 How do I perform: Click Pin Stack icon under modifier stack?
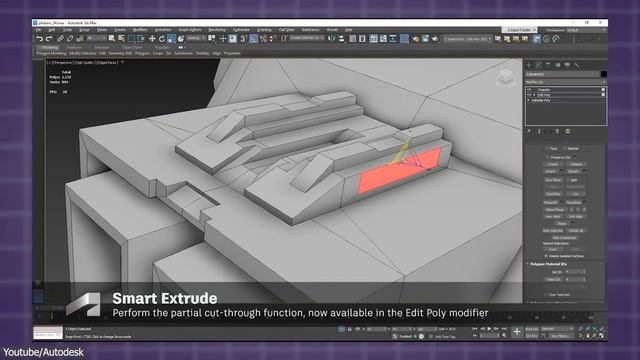click(529, 131)
